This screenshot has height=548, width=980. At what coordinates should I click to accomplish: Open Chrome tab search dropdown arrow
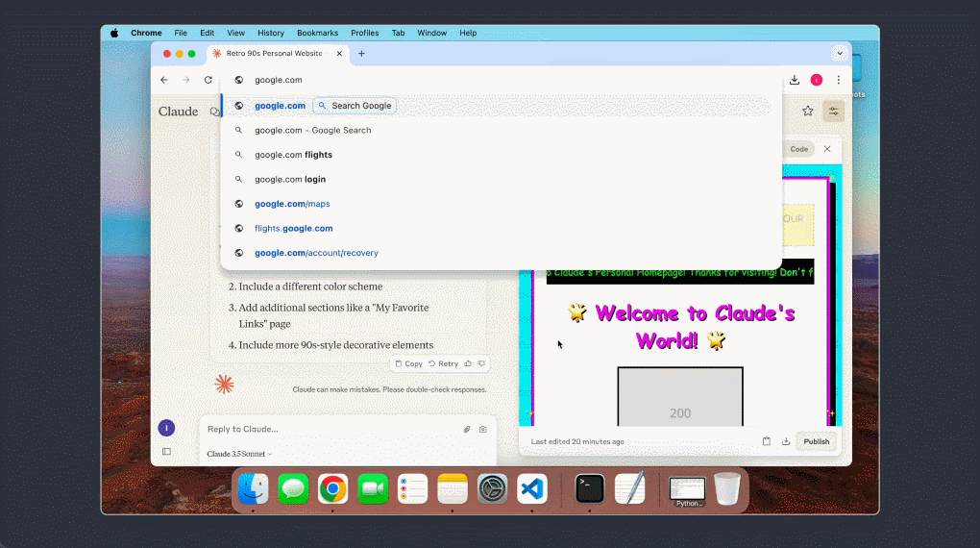[840, 54]
